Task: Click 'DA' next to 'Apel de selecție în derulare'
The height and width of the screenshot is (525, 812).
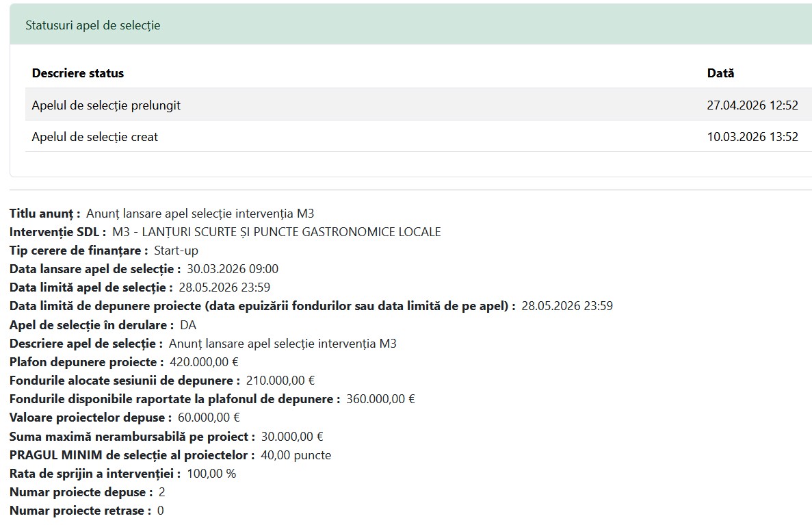Action: 188,324
